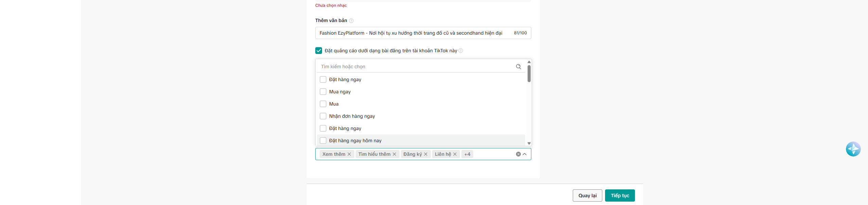This screenshot has height=205, width=868.
Task: Click the dropdown list scroll up arrow
Action: click(529, 62)
